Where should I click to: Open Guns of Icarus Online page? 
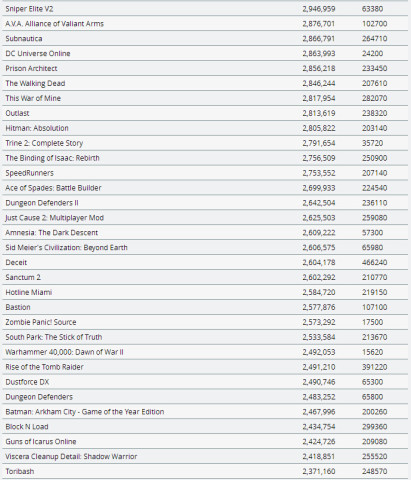(41, 442)
